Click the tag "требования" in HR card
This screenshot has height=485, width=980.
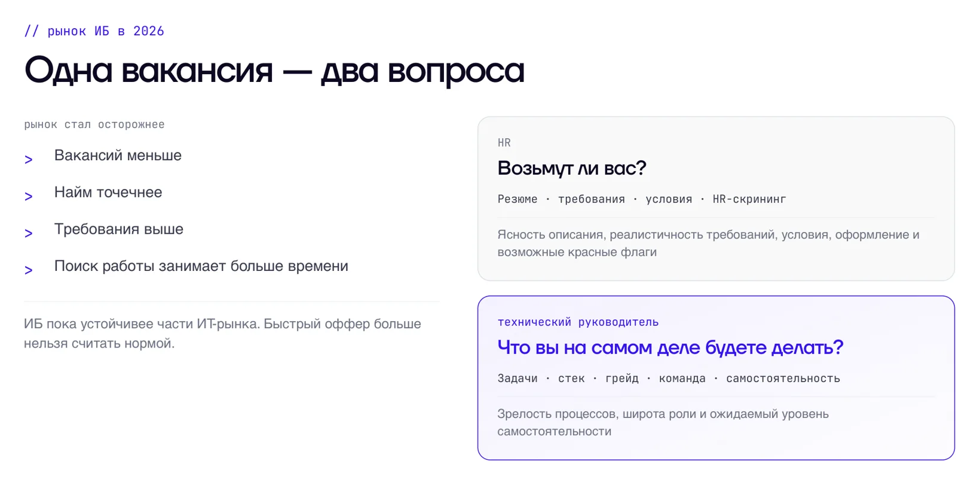(x=592, y=199)
